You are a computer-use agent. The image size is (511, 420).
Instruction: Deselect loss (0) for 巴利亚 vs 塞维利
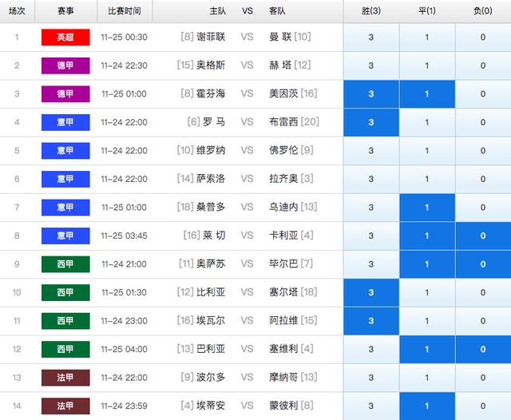tap(483, 349)
